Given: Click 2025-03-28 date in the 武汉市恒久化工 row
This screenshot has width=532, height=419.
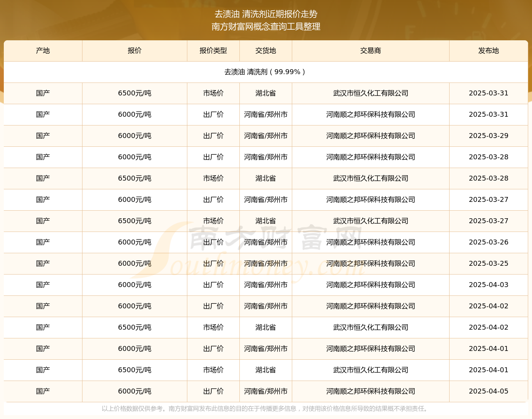Looking at the screenshot, I should tap(489, 178).
